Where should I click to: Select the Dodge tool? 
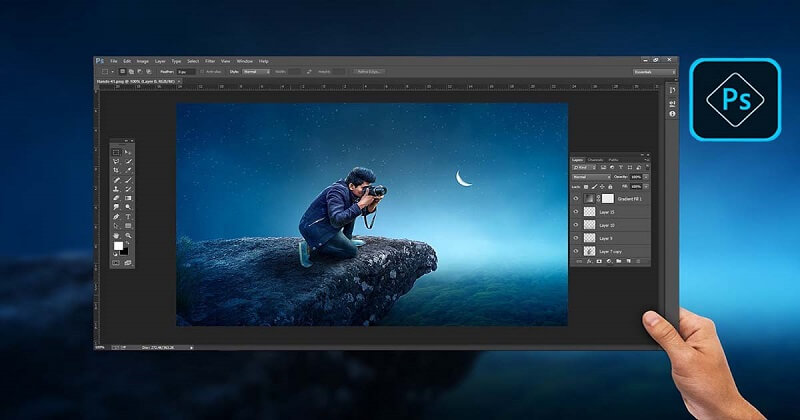tap(128, 207)
